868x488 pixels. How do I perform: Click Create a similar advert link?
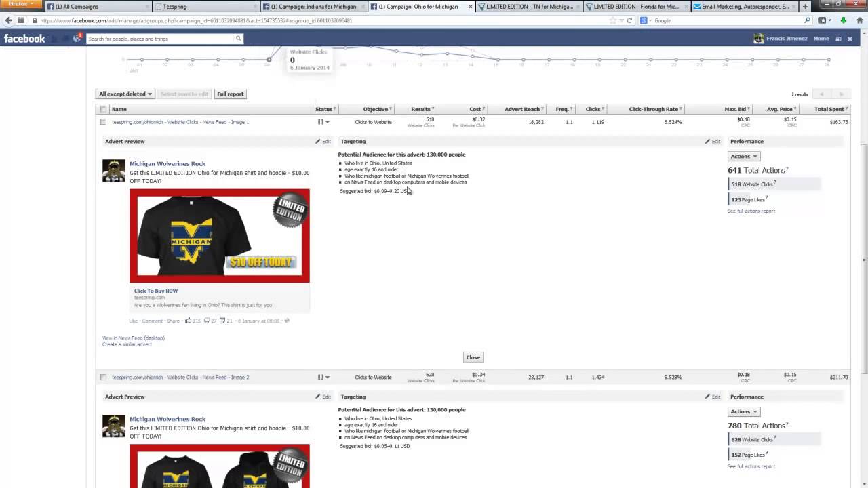coord(127,344)
